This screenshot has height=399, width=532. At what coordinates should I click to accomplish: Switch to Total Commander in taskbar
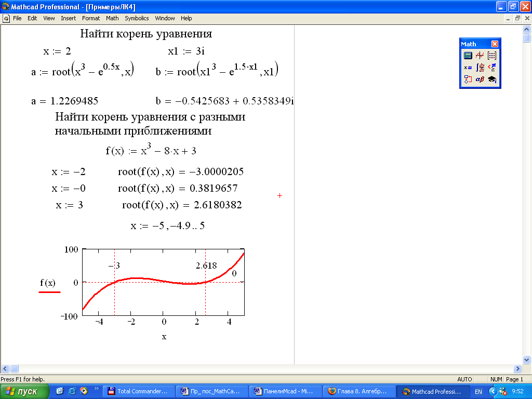(x=139, y=392)
